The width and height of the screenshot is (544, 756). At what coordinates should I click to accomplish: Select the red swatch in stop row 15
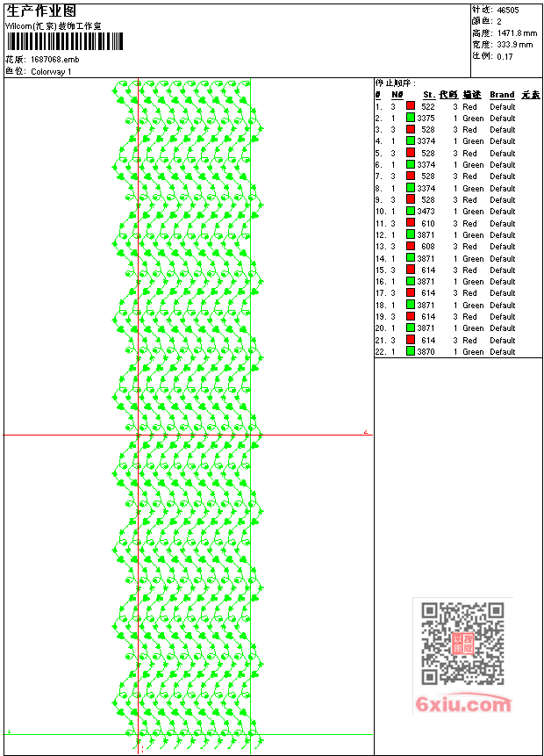[x=410, y=270]
